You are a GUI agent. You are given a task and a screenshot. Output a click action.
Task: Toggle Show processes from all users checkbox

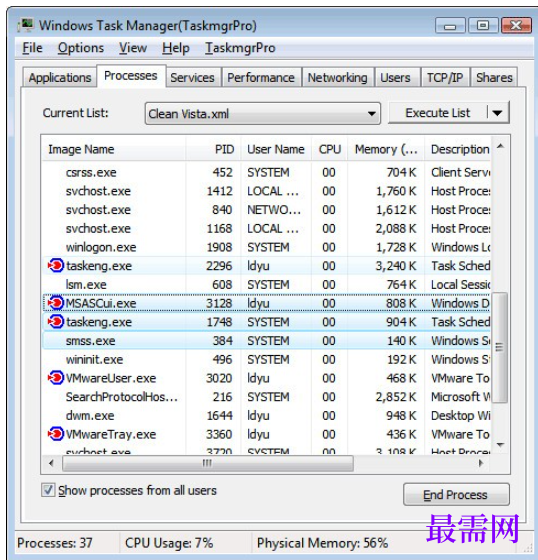(x=48, y=490)
